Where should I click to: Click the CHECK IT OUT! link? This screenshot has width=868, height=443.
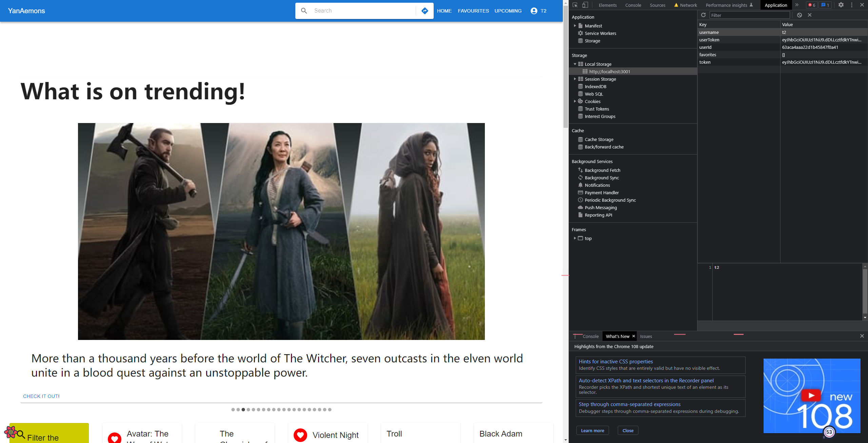tap(41, 396)
